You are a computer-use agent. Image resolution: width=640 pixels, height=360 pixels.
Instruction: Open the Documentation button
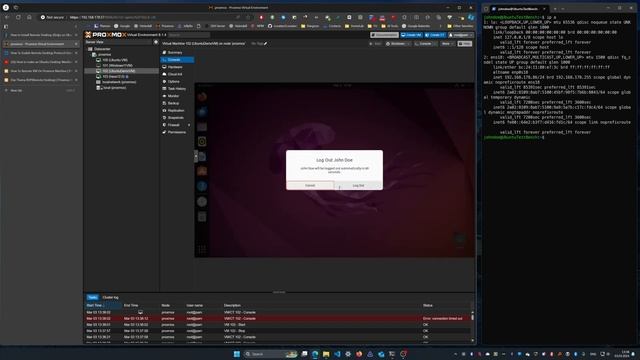(x=384, y=35)
